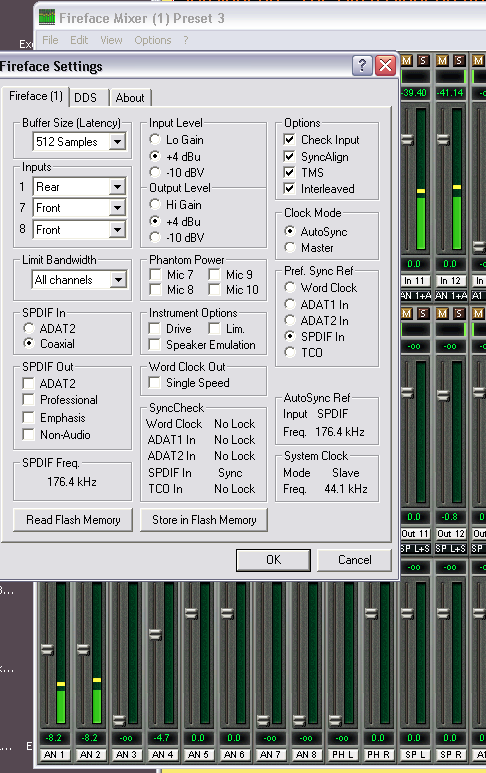Open the Buffer Size dropdown
The width and height of the screenshot is (486, 773).
117,142
